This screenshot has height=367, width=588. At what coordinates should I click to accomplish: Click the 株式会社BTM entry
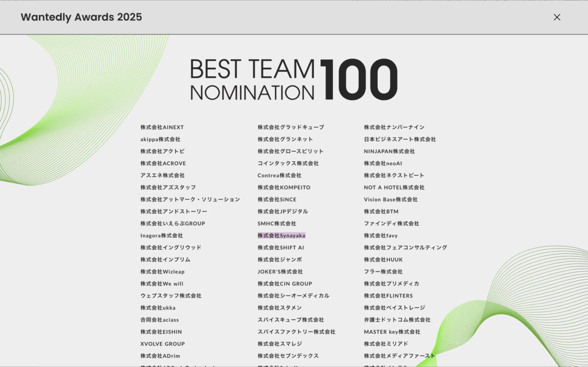(381, 211)
